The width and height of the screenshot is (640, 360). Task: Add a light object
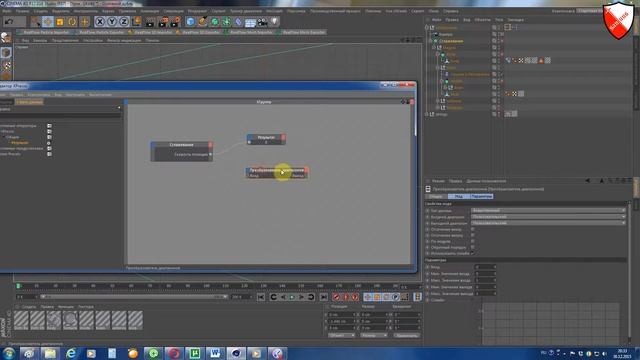pos(275,21)
